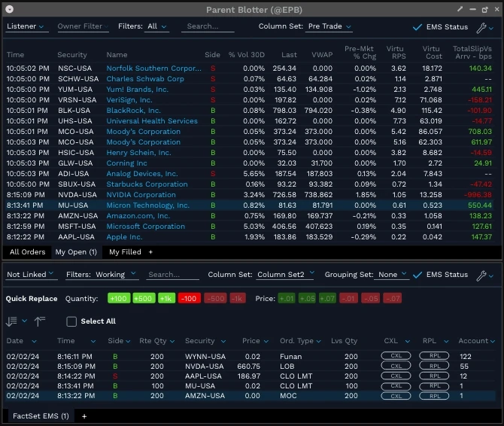Change Column Set2 dropdown
The image size is (504, 426).
pyautogui.click(x=285, y=275)
